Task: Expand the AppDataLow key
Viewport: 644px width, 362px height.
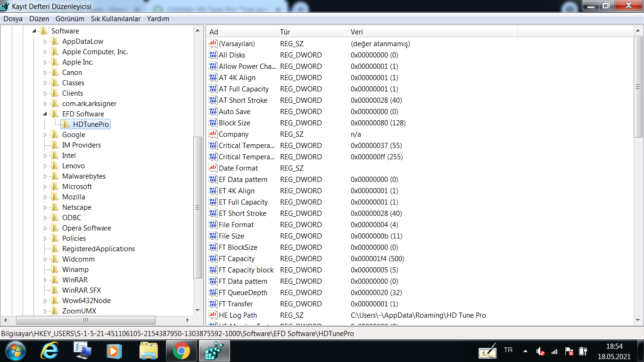Action: (46, 41)
